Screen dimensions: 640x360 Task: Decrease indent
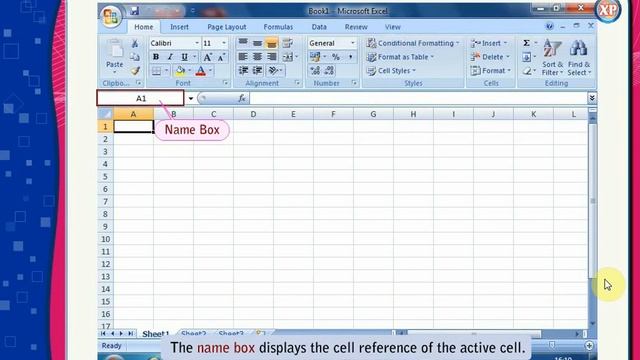243,71
